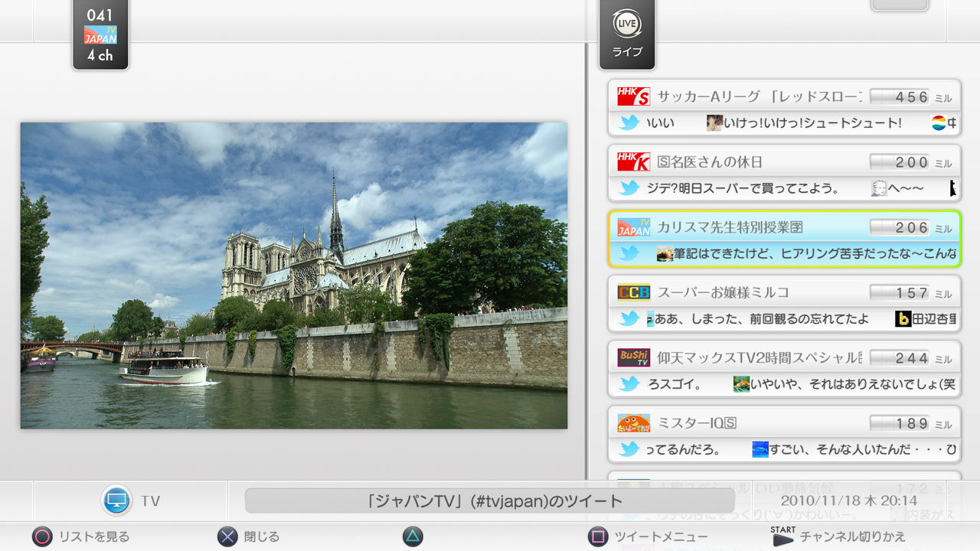The height and width of the screenshot is (551, 980).
Task: Click the square button icon for ツイートメニュー
Action: pyautogui.click(x=598, y=536)
